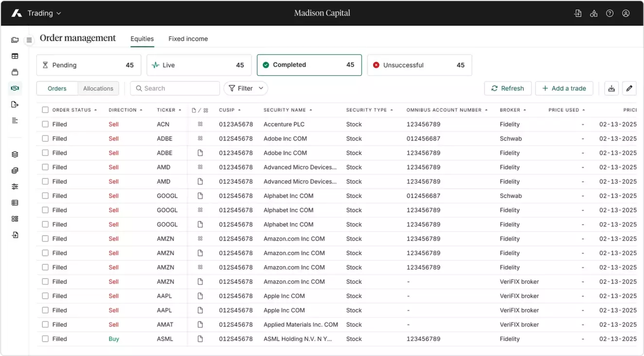Viewport: 644px width, 356px height.
Task: Click the stacked-tray icon in the sidebar
Action: coord(15,72)
